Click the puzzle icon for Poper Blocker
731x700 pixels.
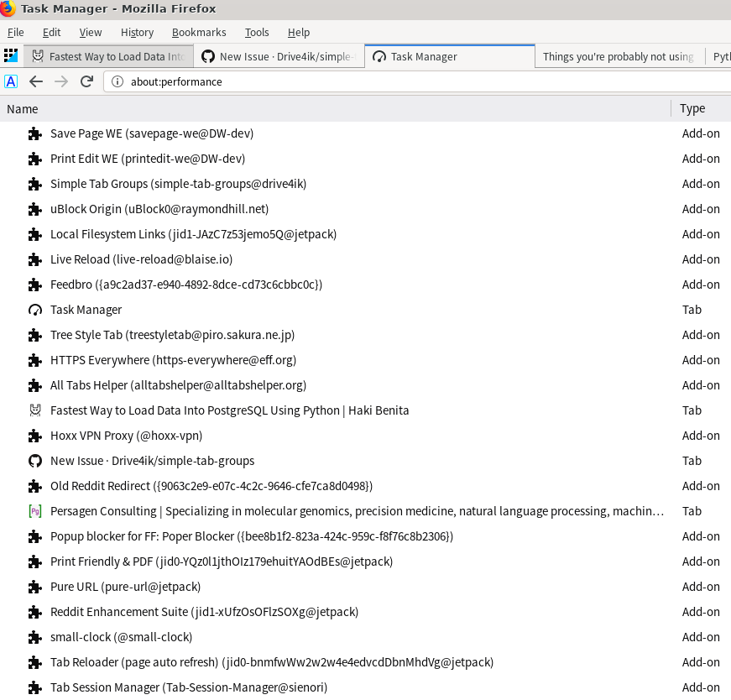click(35, 537)
